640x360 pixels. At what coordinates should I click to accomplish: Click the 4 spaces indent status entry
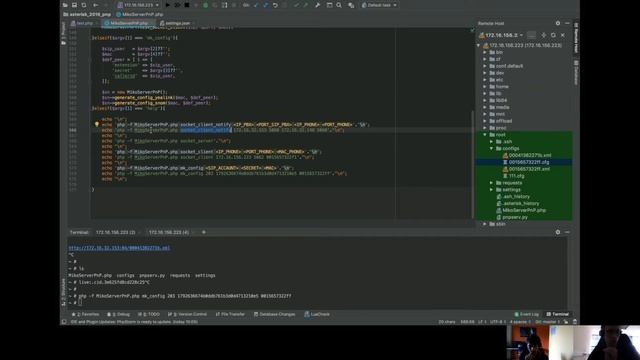click(x=520, y=322)
